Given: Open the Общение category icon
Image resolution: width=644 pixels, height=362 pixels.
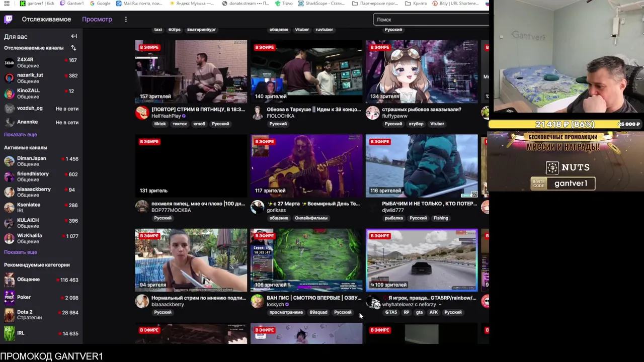Looking at the screenshot, I should (x=9, y=280).
